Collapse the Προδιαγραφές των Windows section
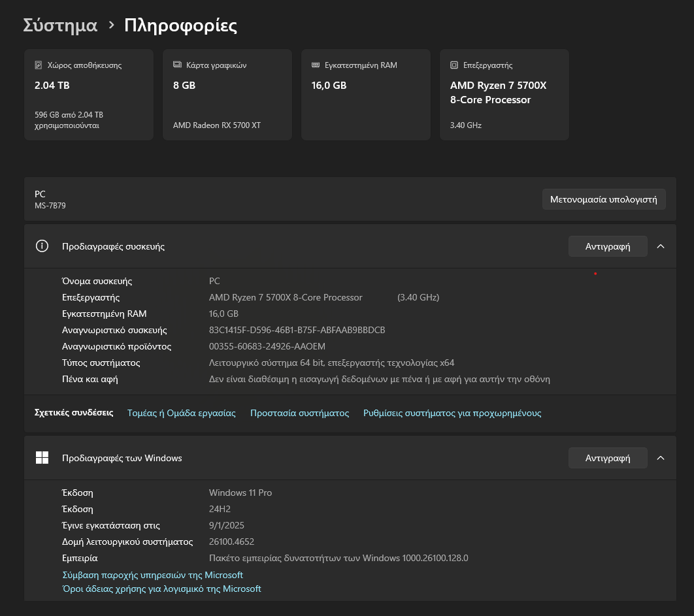Viewport: 694px width, 616px height. [661, 458]
